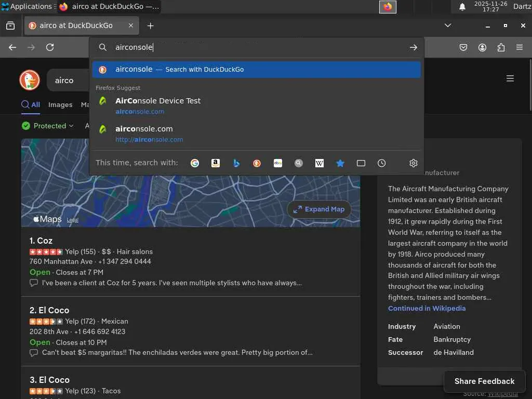Expand the list all tabs chevron
This screenshot has width=532, height=399.
click(448, 25)
